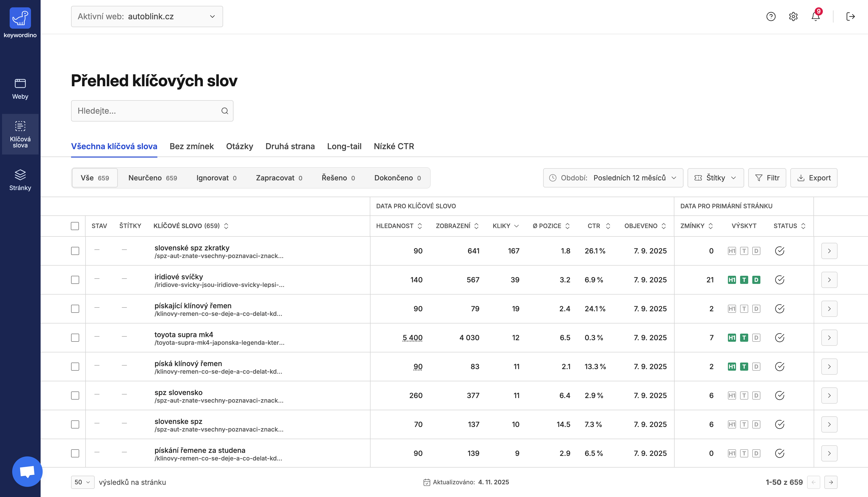Open the help question mark icon
This screenshot has width=868, height=497.
pos(771,16)
